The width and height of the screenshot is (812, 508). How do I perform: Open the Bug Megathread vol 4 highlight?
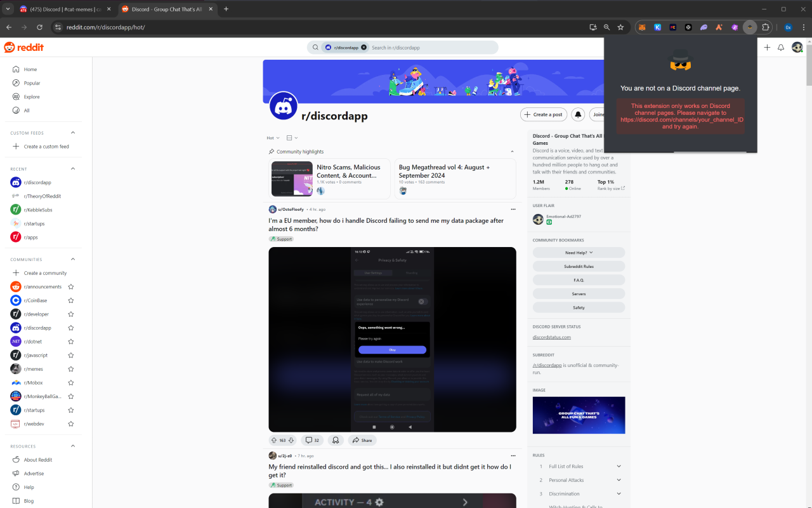coord(455,178)
